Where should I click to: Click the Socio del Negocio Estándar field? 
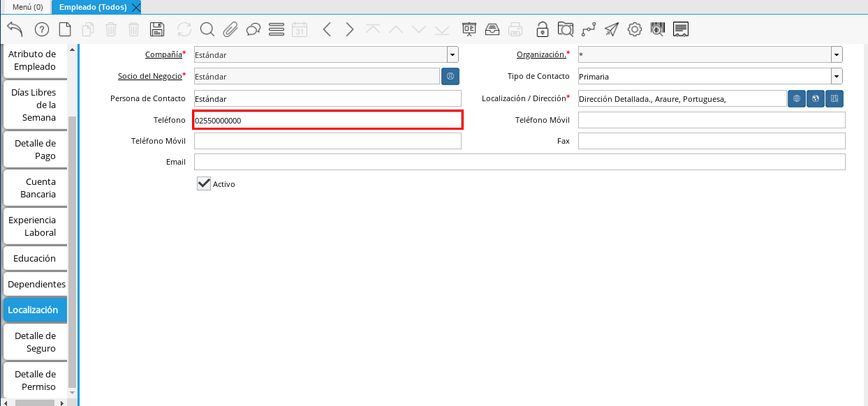pos(316,76)
